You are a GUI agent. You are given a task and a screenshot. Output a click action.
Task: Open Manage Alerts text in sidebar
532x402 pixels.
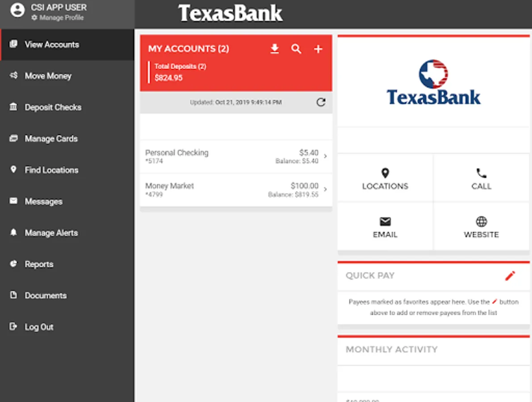pyautogui.click(x=51, y=233)
